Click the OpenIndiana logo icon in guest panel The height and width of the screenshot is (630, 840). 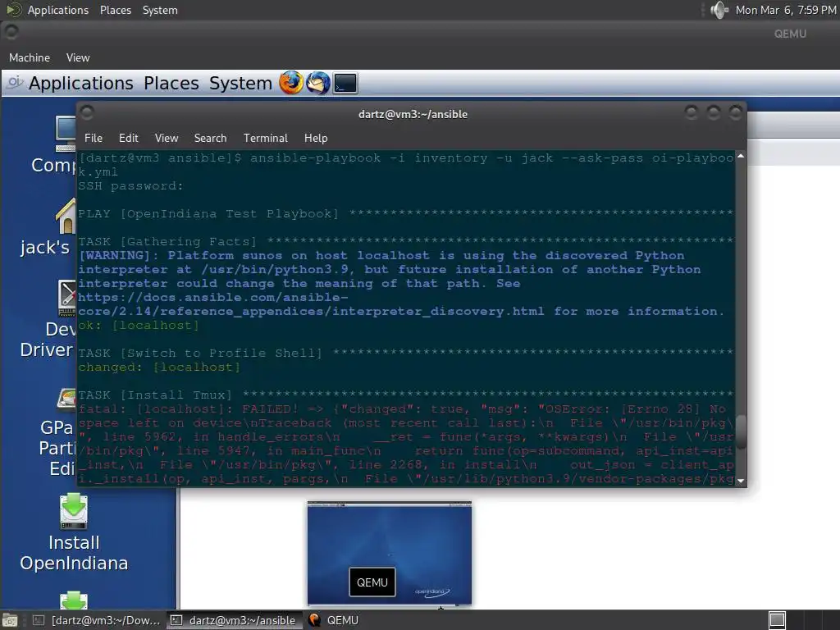click(15, 83)
